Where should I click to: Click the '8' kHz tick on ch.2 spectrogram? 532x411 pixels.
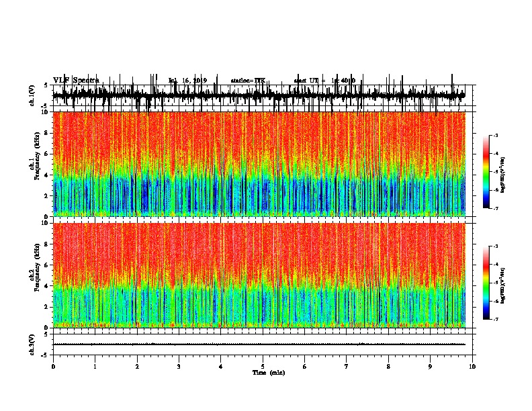[x=47, y=244]
